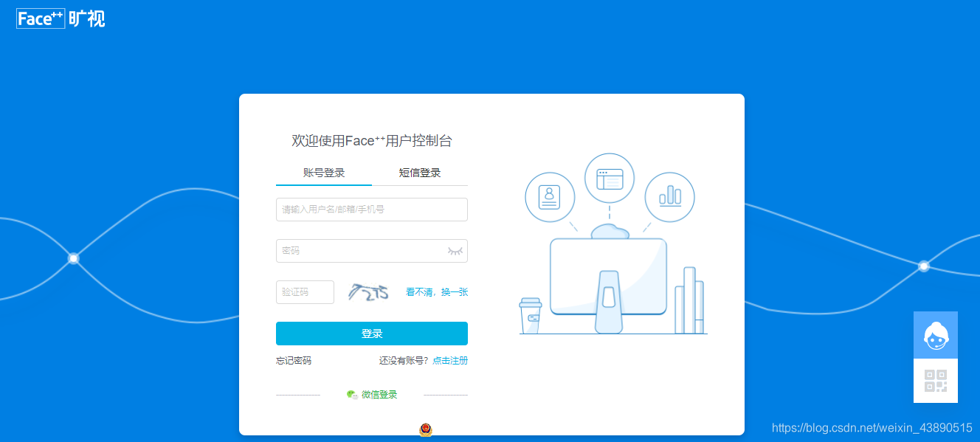
Task: Click the 还没有账号? text
Action: click(404, 361)
